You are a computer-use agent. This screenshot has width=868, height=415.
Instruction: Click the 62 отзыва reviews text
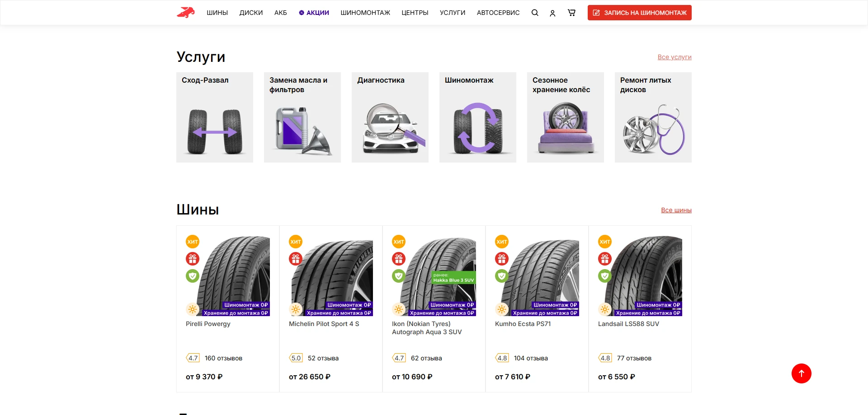click(x=426, y=358)
